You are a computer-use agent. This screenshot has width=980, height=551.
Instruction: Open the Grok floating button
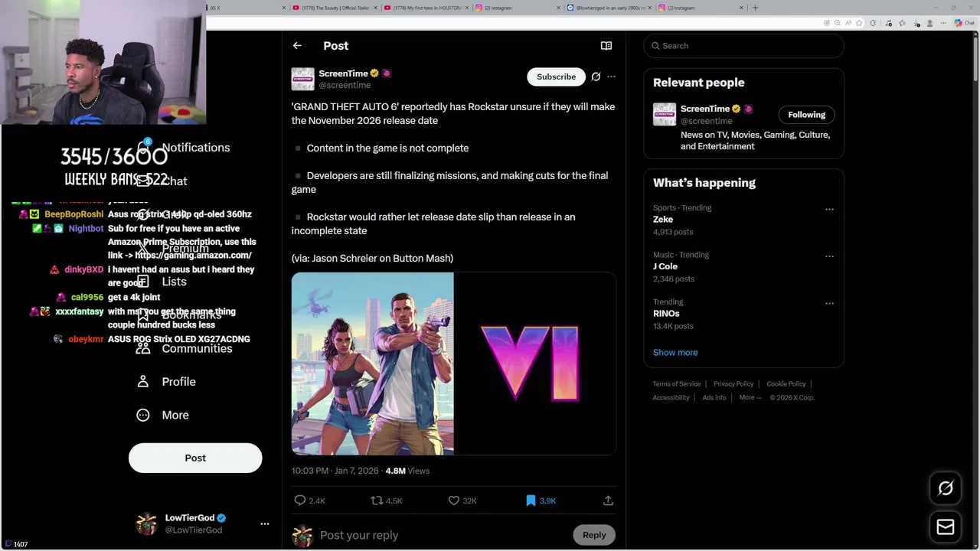point(946,488)
